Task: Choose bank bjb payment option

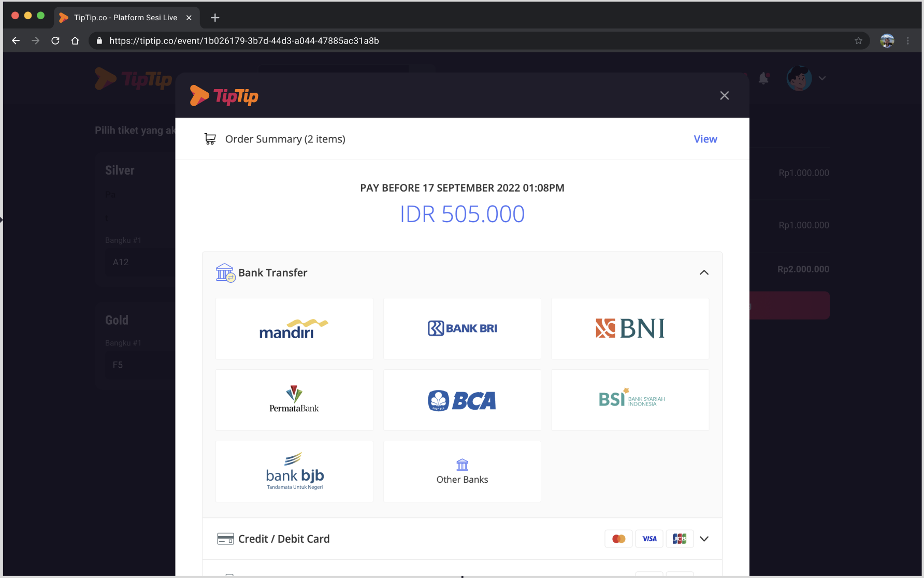Action: pos(294,471)
